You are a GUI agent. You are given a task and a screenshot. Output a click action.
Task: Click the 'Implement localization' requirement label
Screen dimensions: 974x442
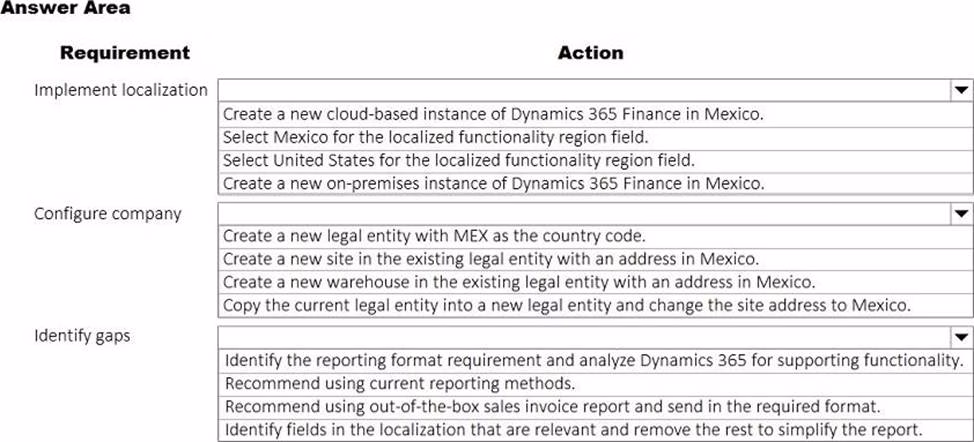coord(121,90)
